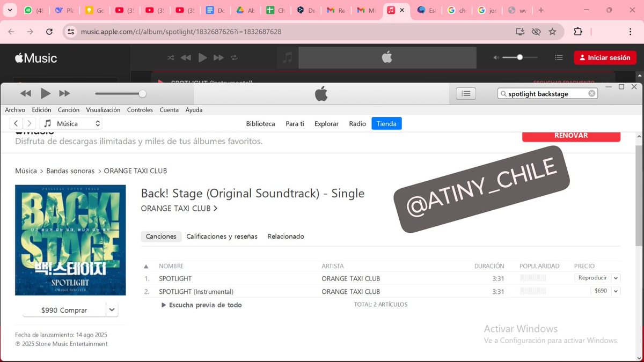Open the Ayuda menu
The width and height of the screenshot is (644, 362).
tap(194, 110)
